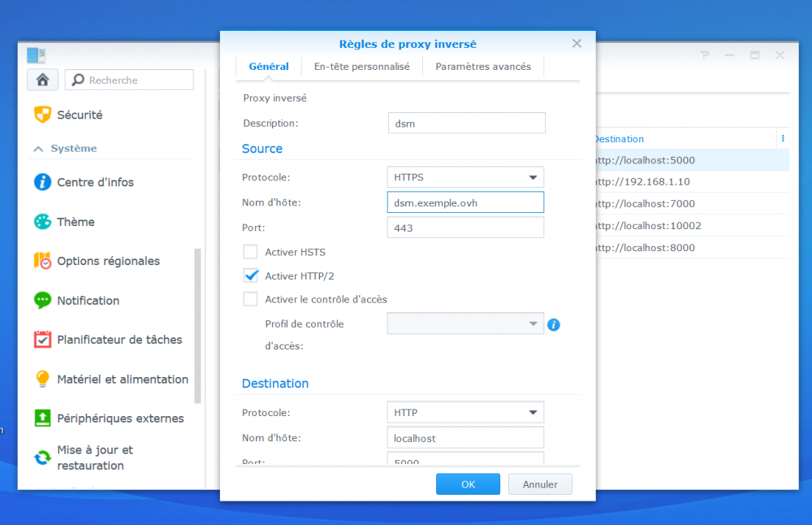Screen dimensions: 812x525
Task: Enable the Activer HSTS checkbox
Action: point(251,252)
